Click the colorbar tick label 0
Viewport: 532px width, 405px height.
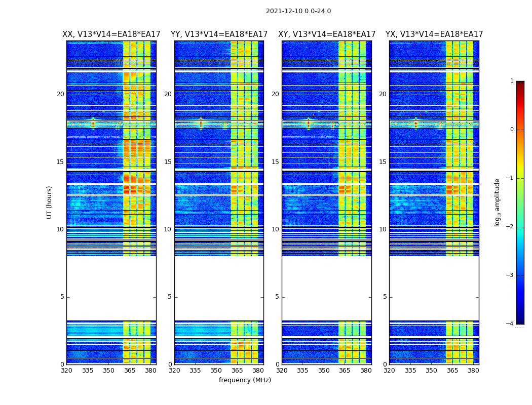click(x=512, y=130)
